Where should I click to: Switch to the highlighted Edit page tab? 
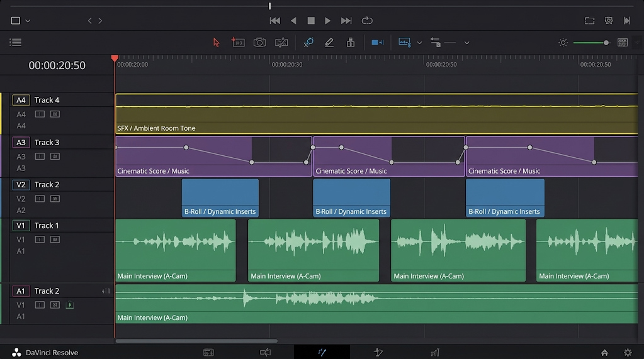pyautogui.click(x=322, y=352)
